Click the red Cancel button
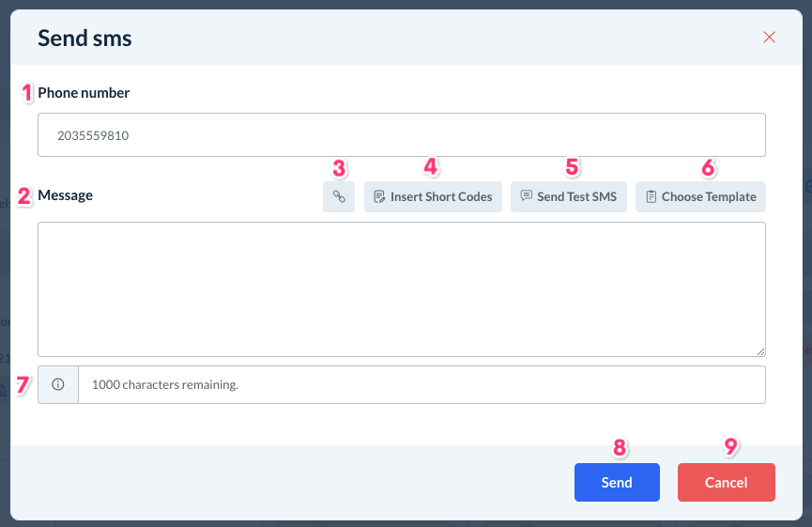The image size is (812, 527). [726, 483]
